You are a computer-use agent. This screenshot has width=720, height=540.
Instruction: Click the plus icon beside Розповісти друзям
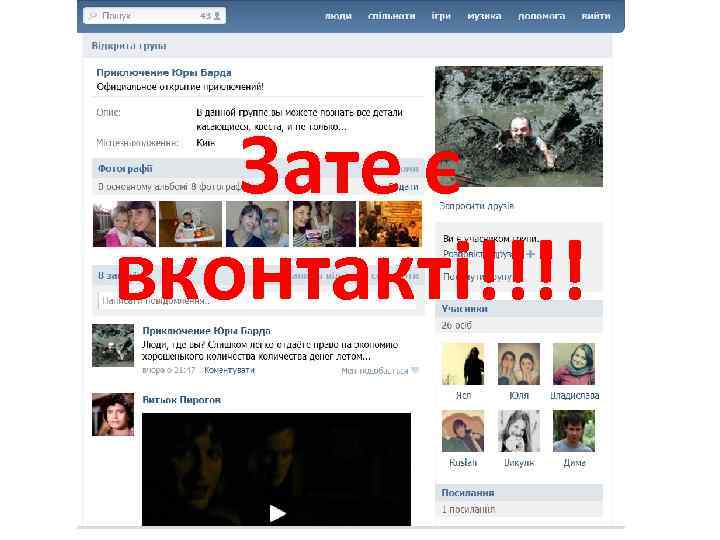point(530,253)
